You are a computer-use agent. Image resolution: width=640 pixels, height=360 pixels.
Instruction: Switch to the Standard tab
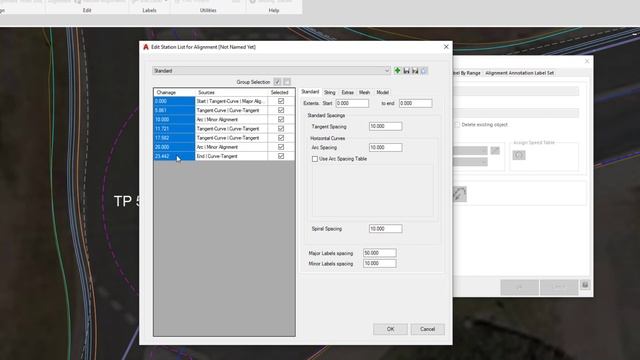point(310,92)
